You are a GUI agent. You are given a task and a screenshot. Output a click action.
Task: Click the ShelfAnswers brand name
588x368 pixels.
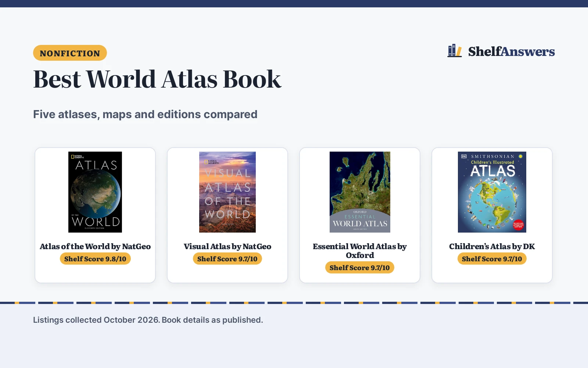tap(511, 52)
